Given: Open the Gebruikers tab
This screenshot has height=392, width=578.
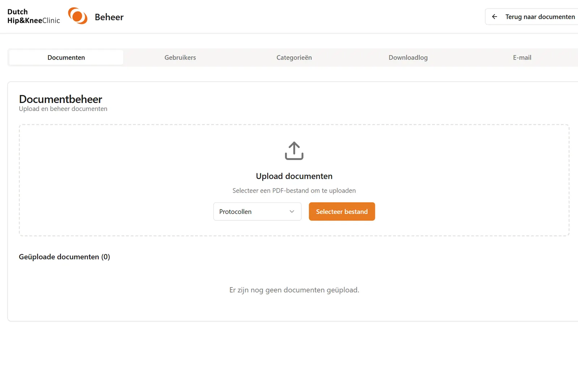Looking at the screenshot, I should [180, 57].
